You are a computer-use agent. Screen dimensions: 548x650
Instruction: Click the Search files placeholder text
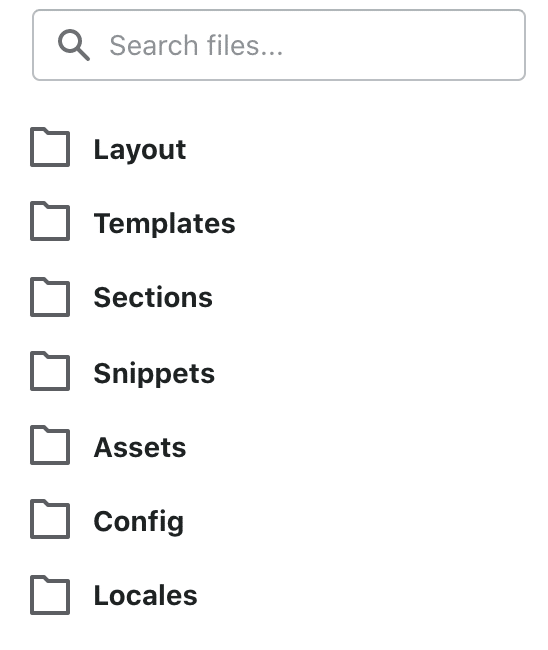click(x=196, y=45)
